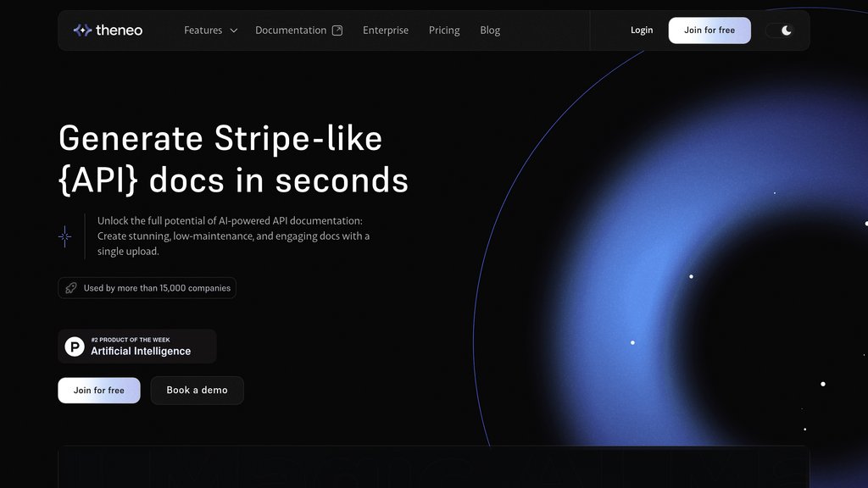Open the Documentation menu entry
This screenshot has width=868, height=488.
coord(291,30)
